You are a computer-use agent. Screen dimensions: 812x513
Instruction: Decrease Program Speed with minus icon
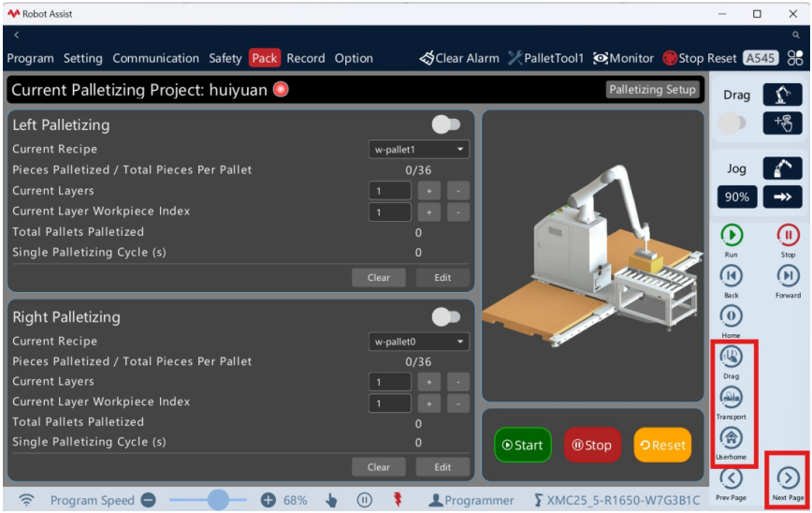coord(148,500)
